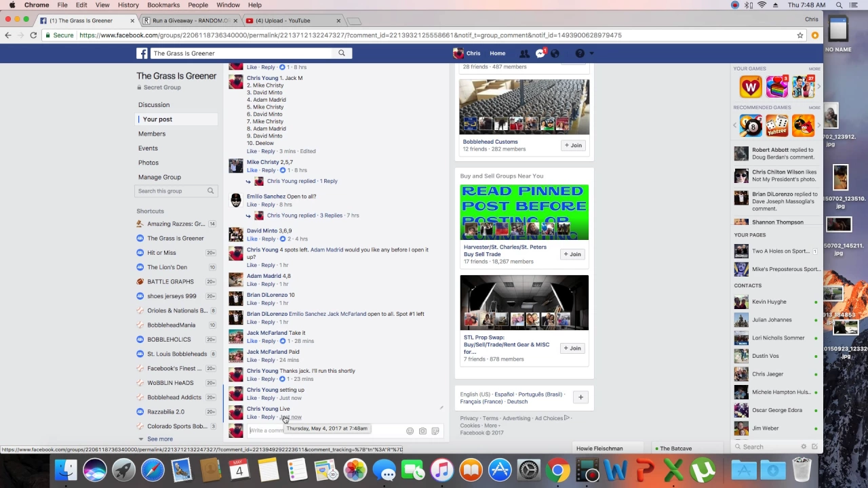The height and width of the screenshot is (488, 868).
Task: Click camera photo icon in comment box
Action: click(x=422, y=431)
